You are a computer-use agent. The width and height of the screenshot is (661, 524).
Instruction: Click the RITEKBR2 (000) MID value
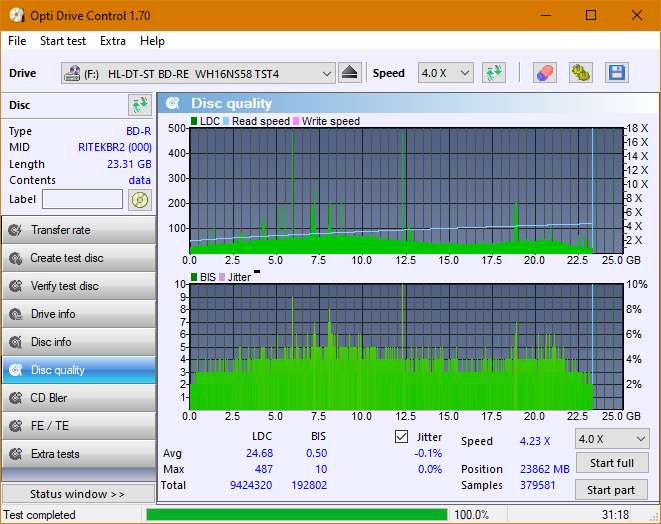[115, 147]
